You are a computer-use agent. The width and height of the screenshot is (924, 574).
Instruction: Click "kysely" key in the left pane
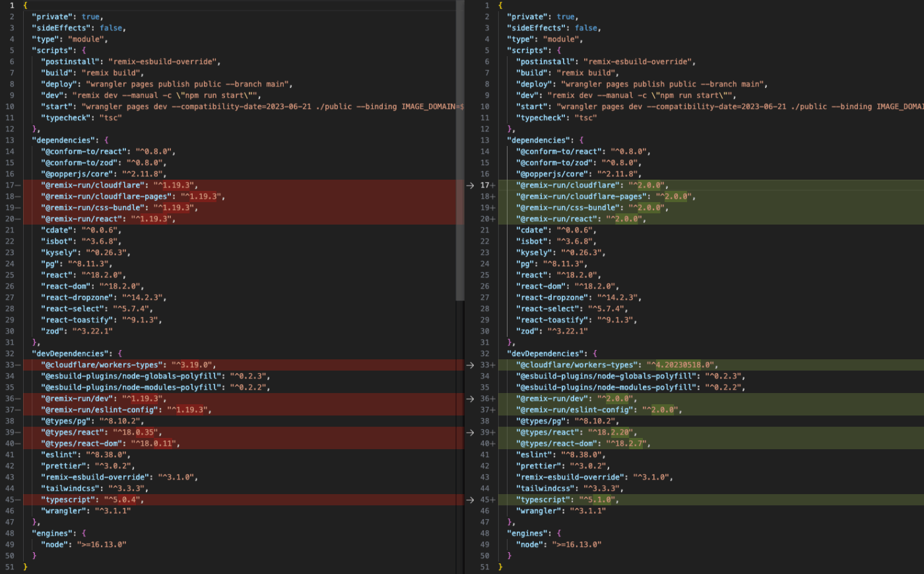(x=59, y=253)
